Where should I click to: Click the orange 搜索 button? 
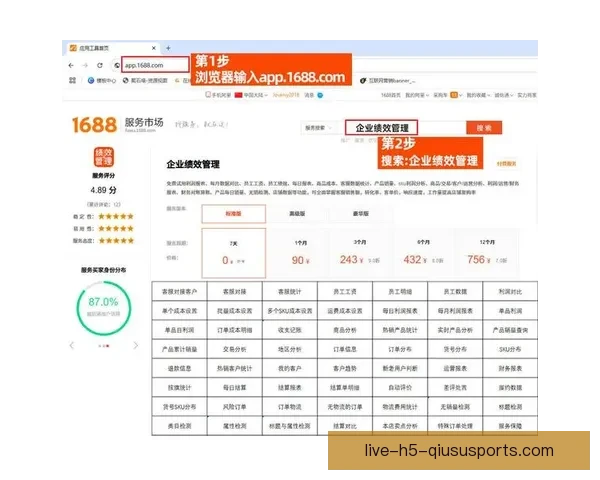[484, 128]
